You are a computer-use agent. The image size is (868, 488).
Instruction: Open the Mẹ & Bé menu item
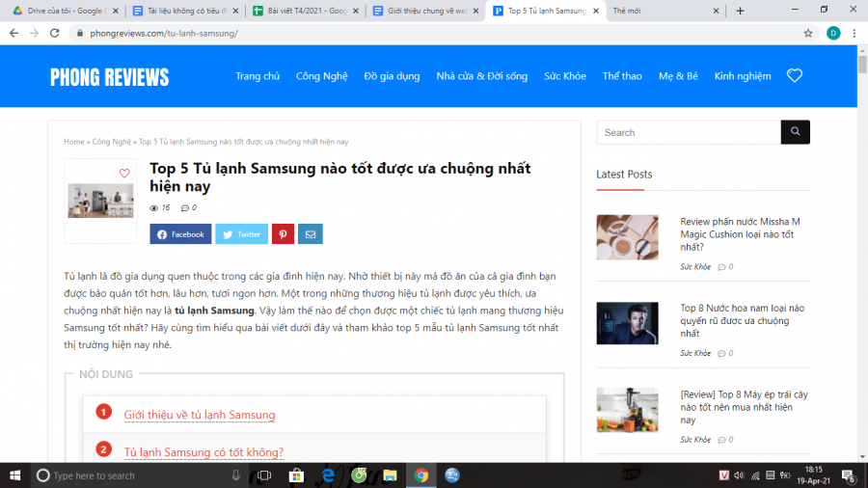[678, 76]
